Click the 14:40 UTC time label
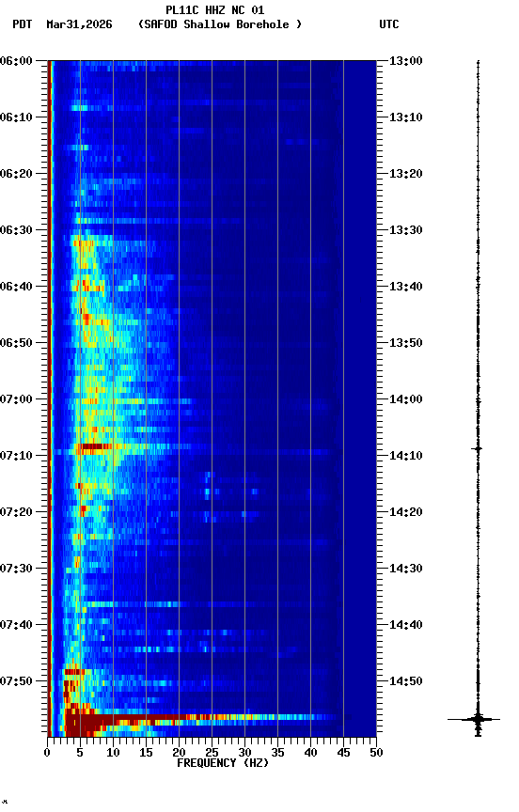 click(406, 625)
